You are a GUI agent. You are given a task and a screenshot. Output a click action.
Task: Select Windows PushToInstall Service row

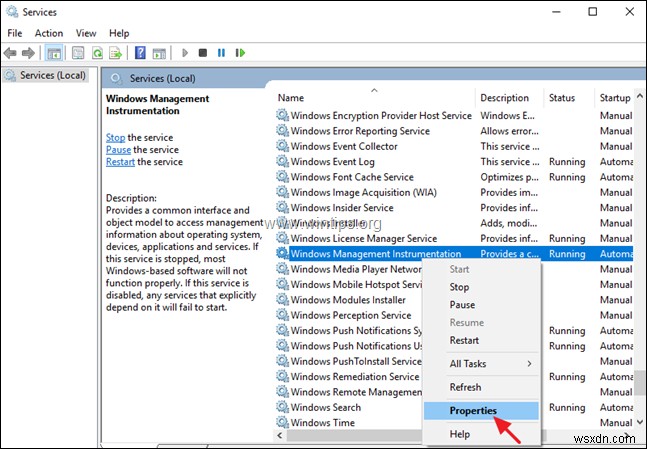(x=454, y=361)
